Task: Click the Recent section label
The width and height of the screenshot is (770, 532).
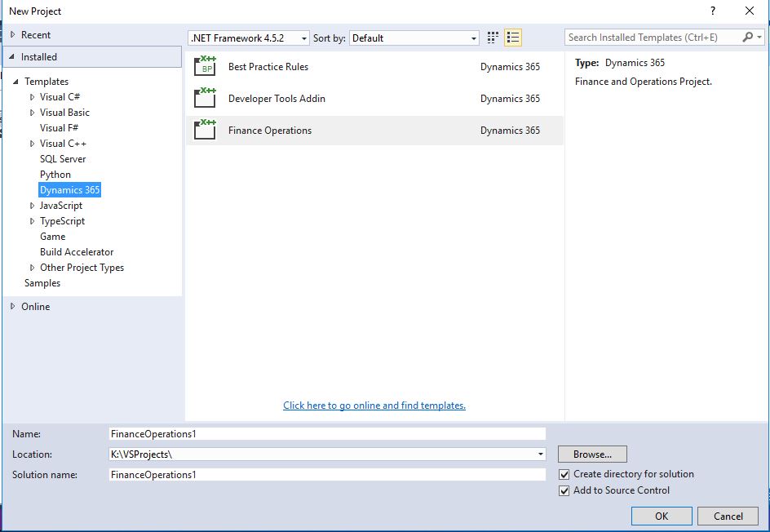Action: coord(35,35)
